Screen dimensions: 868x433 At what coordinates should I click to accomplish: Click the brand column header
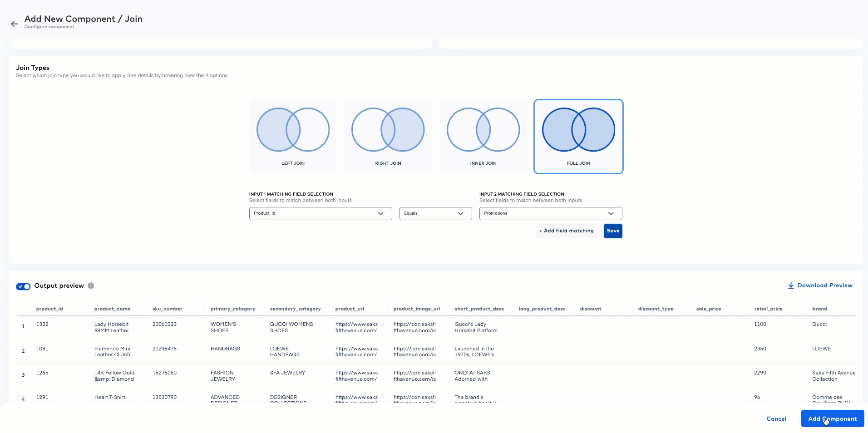[819, 309]
